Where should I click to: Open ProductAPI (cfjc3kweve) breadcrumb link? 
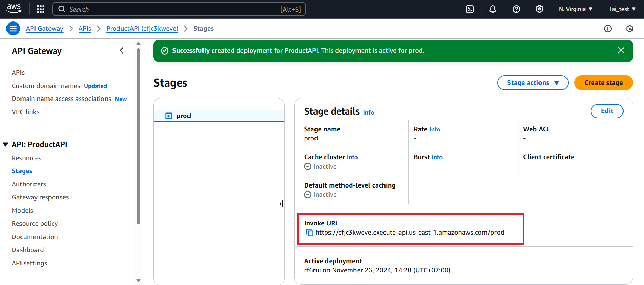click(142, 29)
